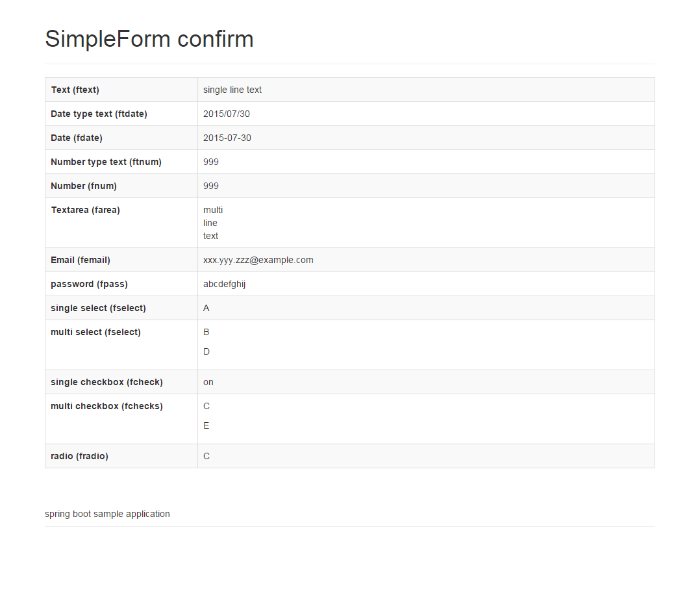Click the Email (femail) label
Viewport: 700px width, 606px height.
click(x=81, y=260)
